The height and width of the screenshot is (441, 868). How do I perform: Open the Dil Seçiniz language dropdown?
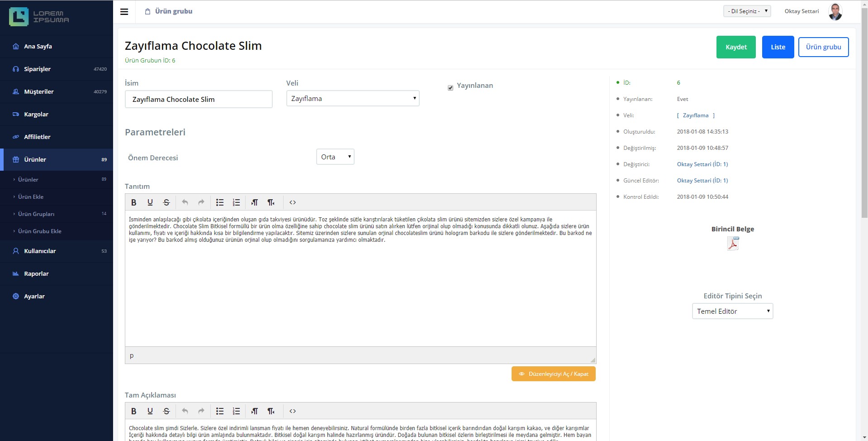747,11
